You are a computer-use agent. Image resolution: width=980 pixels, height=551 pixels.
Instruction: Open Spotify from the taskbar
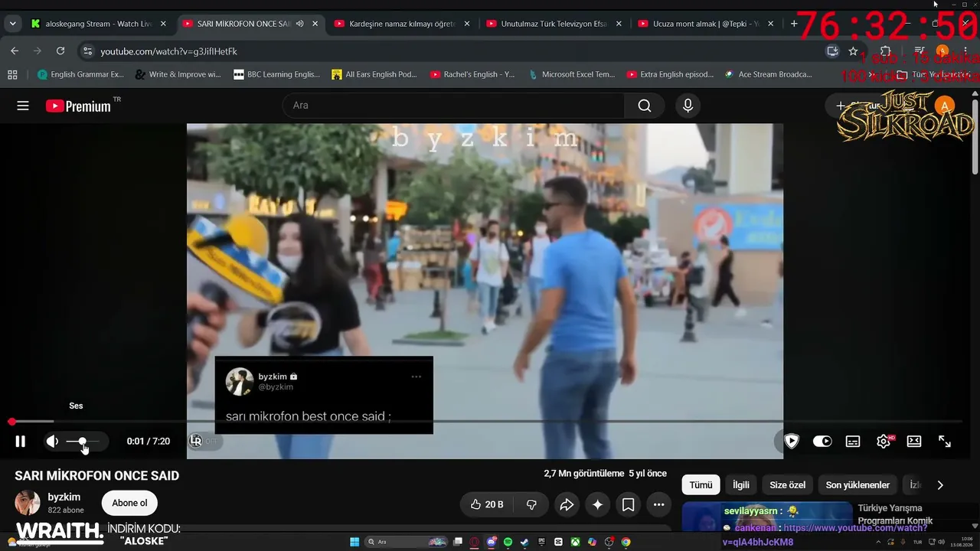pyautogui.click(x=508, y=542)
